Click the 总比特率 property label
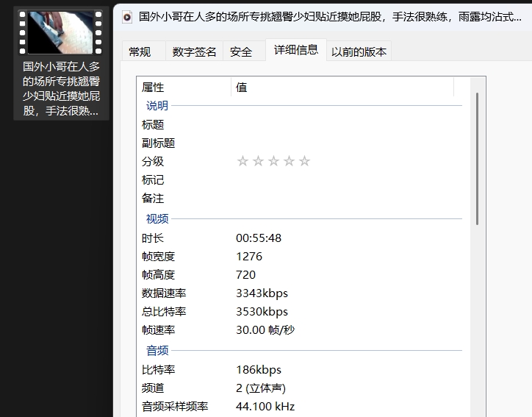The width and height of the screenshot is (532, 417). click(164, 311)
